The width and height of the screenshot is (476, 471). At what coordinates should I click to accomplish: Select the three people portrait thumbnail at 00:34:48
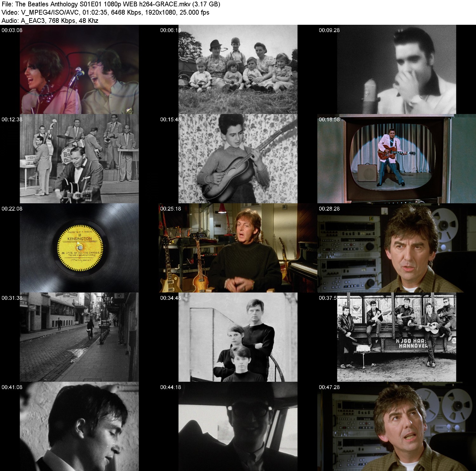238,337
